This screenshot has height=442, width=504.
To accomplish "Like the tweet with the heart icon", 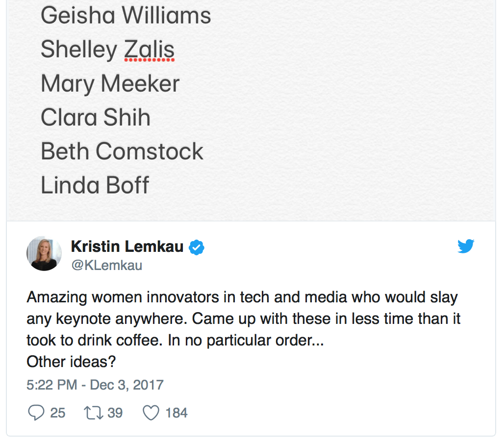I will point(151,413).
